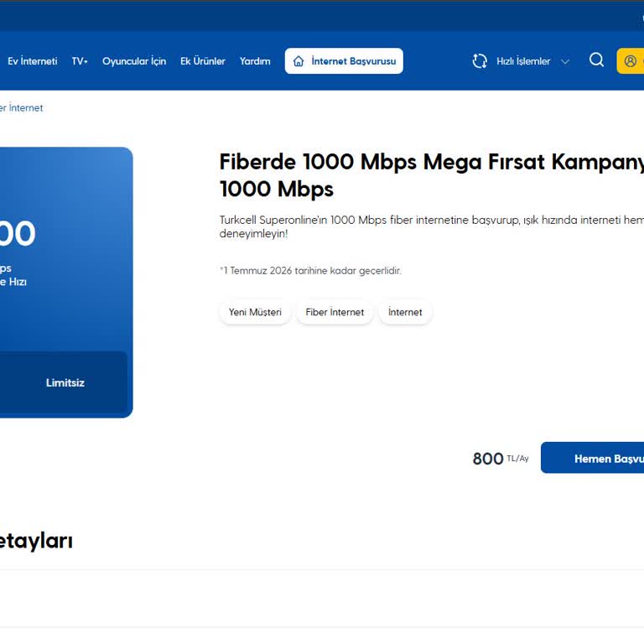Select Oyuncular İçin in the navigation

pyautogui.click(x=134, y=61)
